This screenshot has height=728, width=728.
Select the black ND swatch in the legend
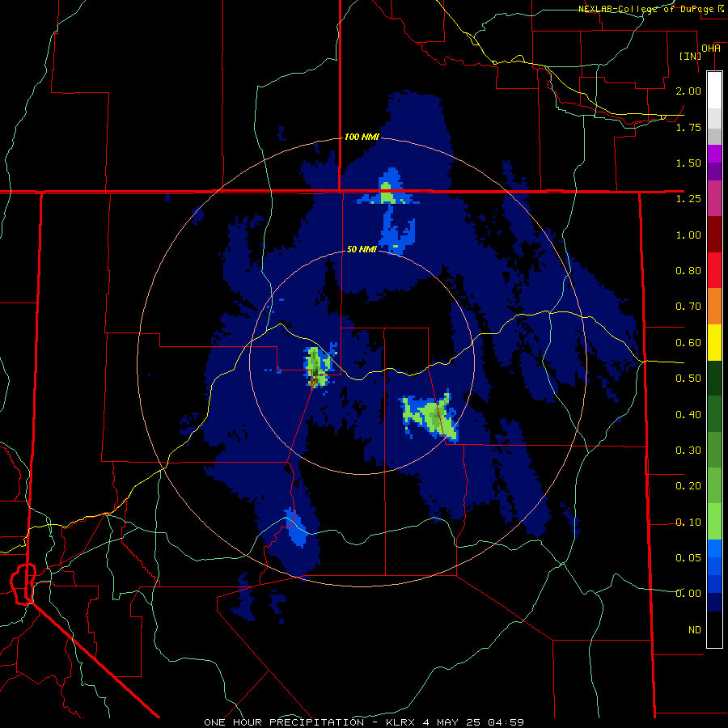click(x=714, y=629)
